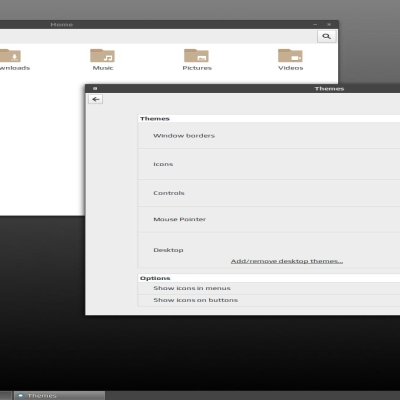Click the Pictures folder label
This screenshot has width=400, height=400.
click(197, 68)
